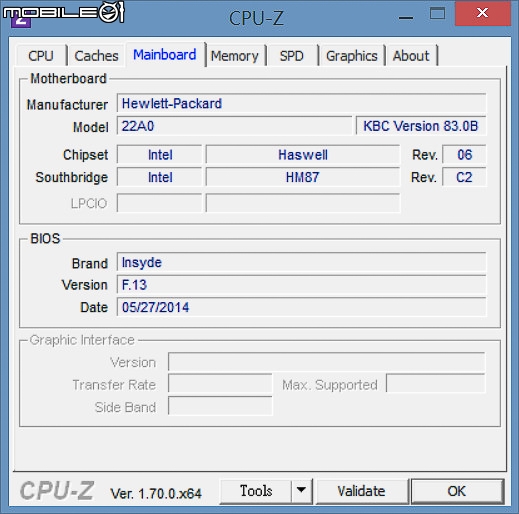The image size is (519, 514).
Task: Click the BIOS version F.13 field
Action: tap(301, 285)
